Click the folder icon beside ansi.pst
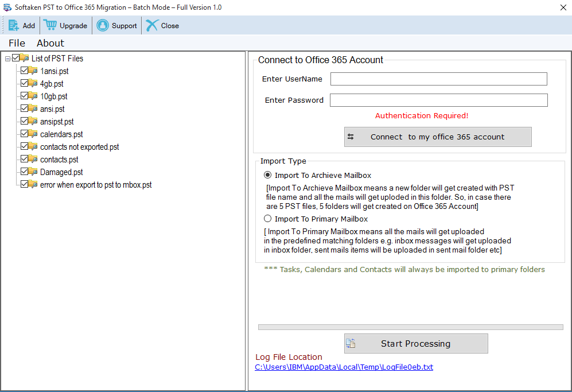Image resolution: width=572 pixels, height=392 pixels. pos(33,108)
